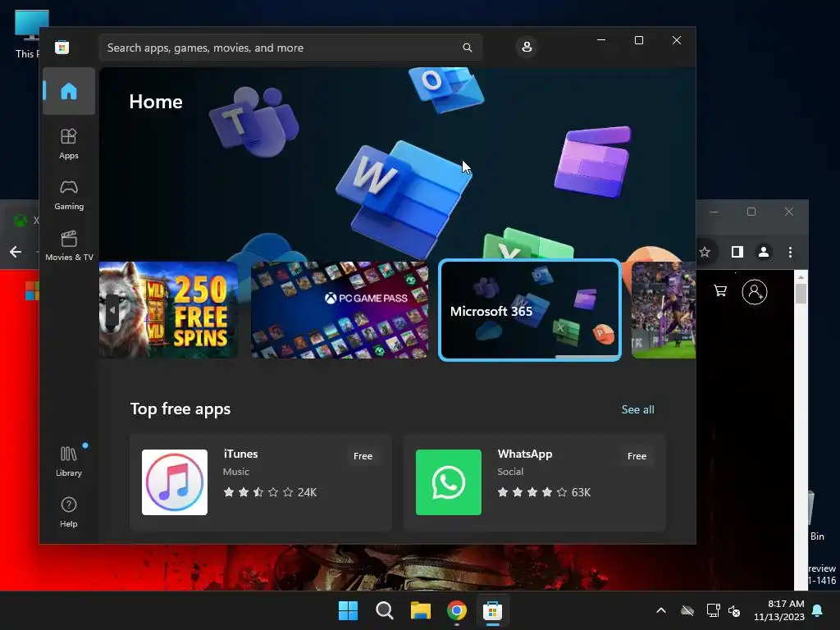
Task: Open the Home tab in Store sidebar
Action: point(69,91)
